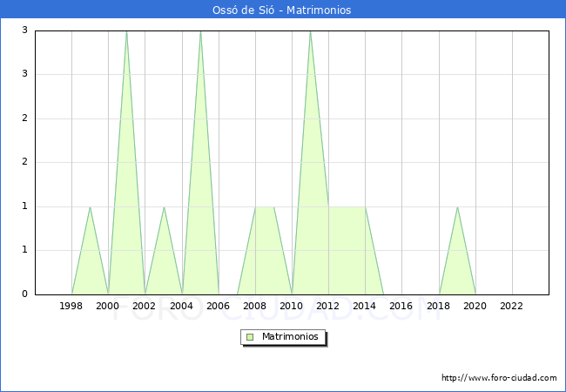Select the 2010 x-axis year label
Image resolution: width=566 pixels, height=392 pixels.
pos(292,306)
